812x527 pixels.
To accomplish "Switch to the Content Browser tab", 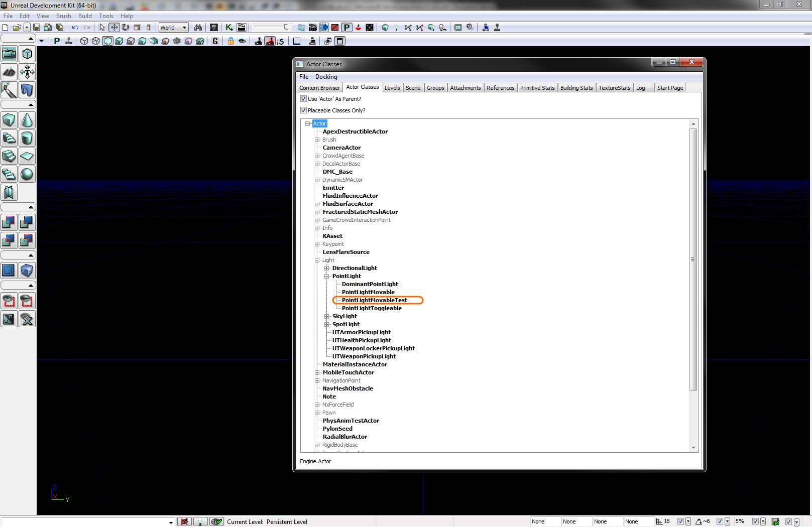I will tap(320, 88).
